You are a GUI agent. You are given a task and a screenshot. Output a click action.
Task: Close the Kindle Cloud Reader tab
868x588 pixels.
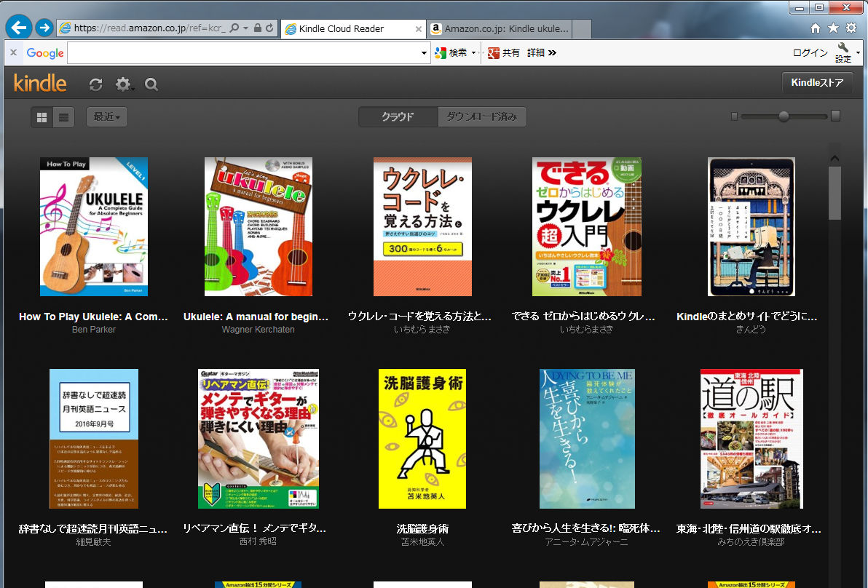tap(419, 29)
